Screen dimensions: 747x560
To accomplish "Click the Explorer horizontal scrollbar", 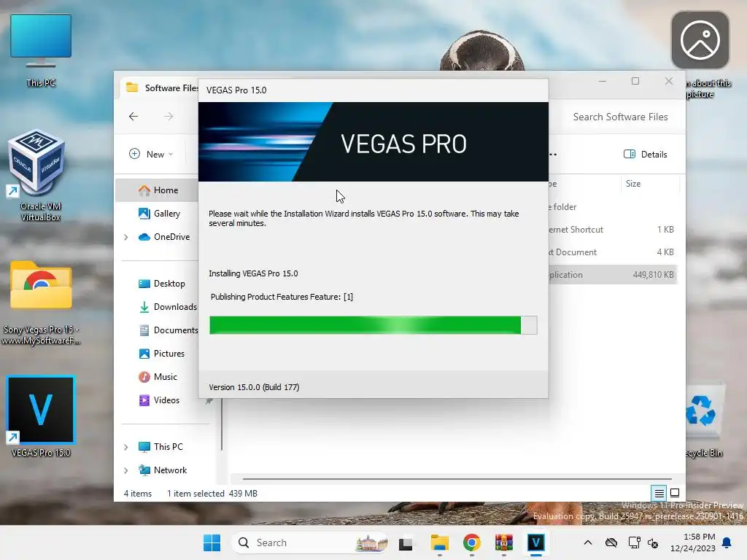I will point(457,478).
